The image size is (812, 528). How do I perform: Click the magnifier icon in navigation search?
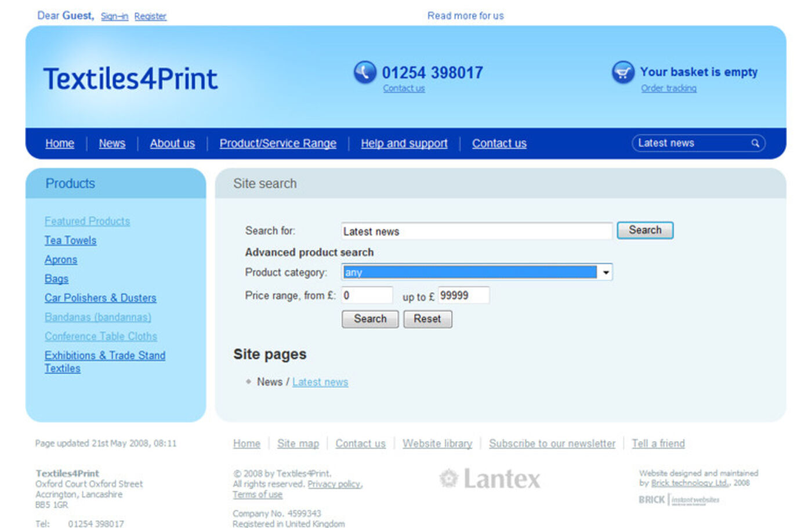(x=755, y=143)
